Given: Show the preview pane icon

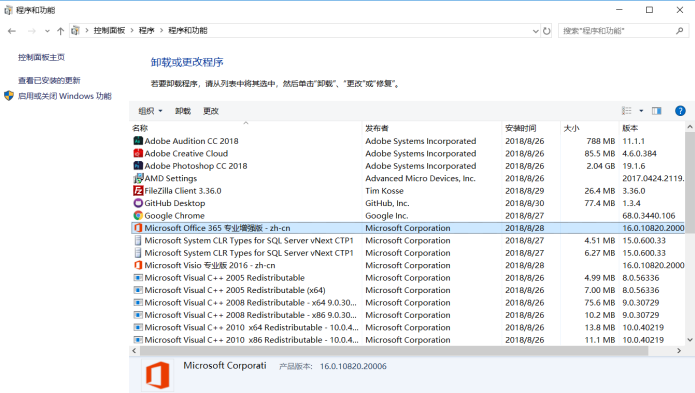Looking at the screenshot, I should point(656,111).
